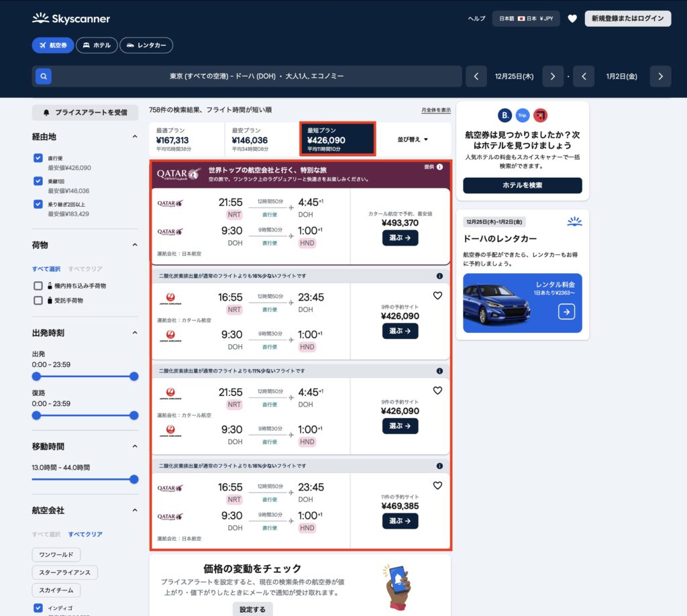Switch to the ホテル tab
This screenshot has width=687, height=616.
(97, 45)
